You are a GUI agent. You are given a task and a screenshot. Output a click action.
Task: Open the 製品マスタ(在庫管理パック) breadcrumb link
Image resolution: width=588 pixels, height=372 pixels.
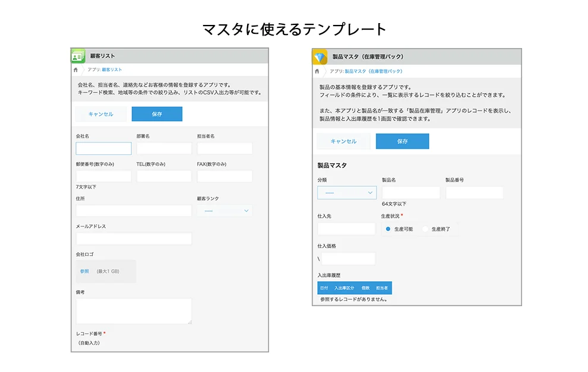(373, 71)
